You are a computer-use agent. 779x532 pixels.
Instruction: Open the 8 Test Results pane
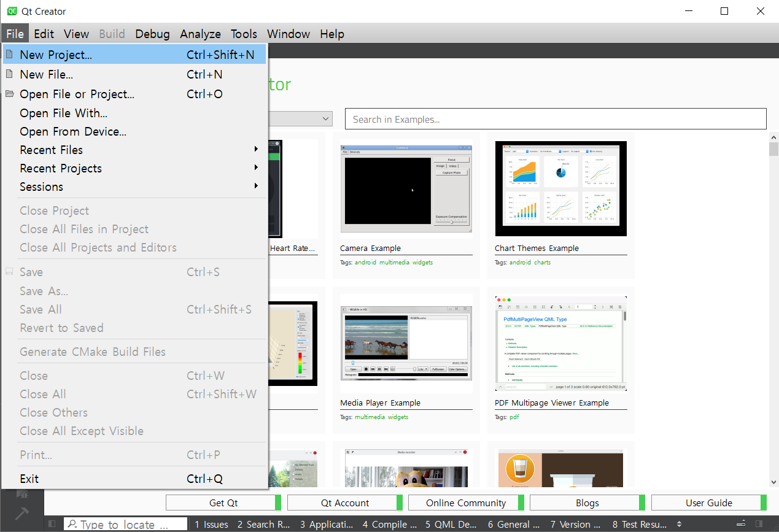639,524
